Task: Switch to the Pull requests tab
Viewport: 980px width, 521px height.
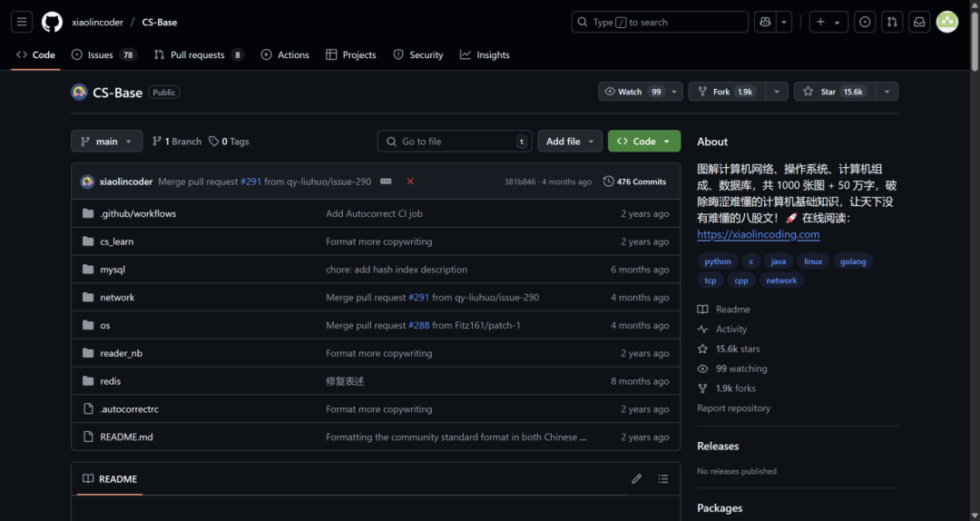Action: 198,55
